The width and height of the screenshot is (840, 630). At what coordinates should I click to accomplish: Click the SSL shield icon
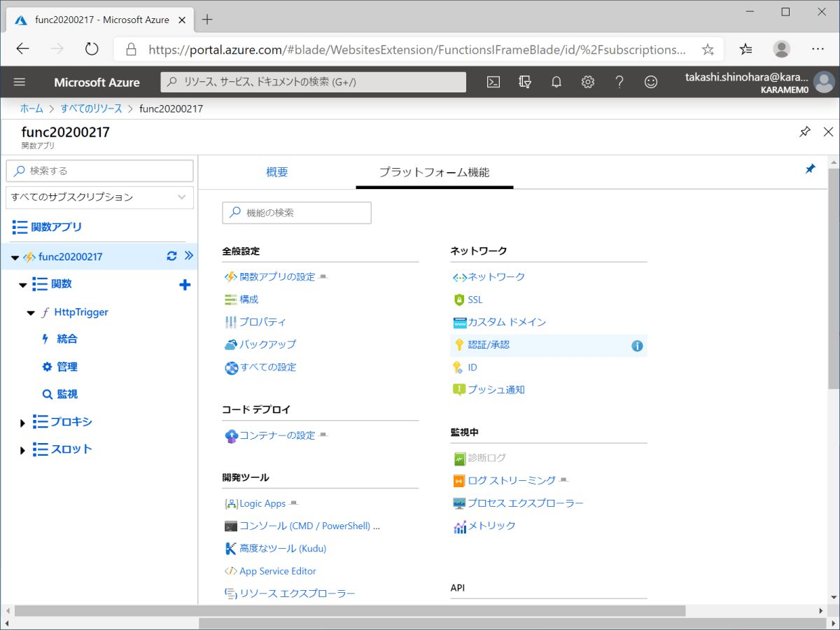click(459, 300)
